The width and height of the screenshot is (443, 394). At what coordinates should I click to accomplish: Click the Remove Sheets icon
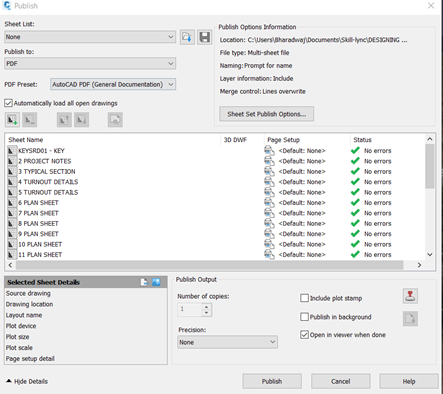[x=29, y=119]
